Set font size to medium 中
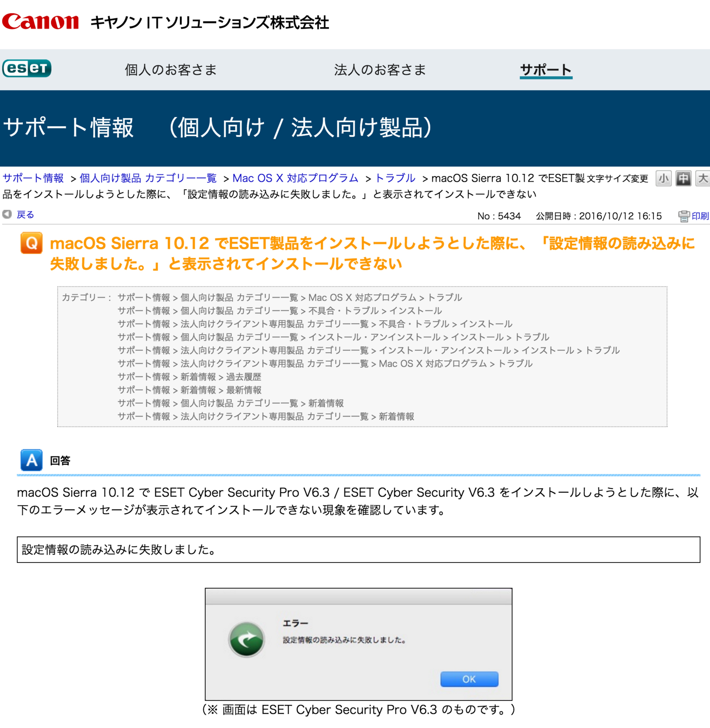710x728 pixels. [x=683, y=179]
